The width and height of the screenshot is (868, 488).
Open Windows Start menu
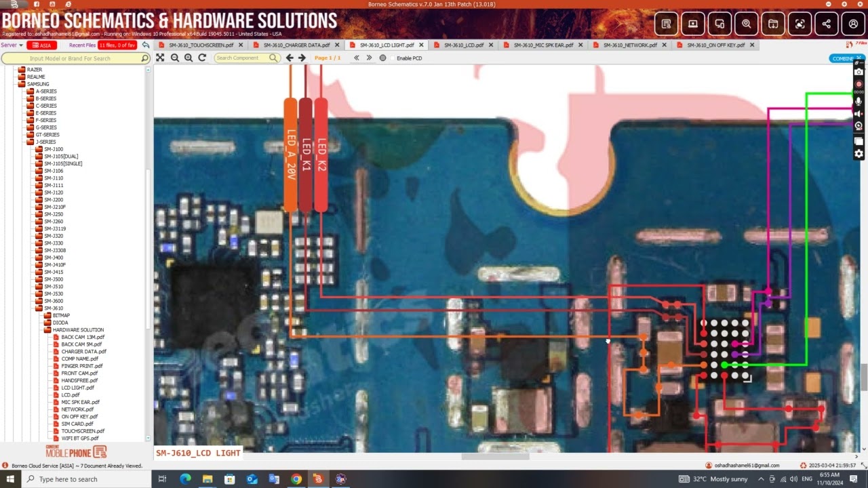pos(11,479)
